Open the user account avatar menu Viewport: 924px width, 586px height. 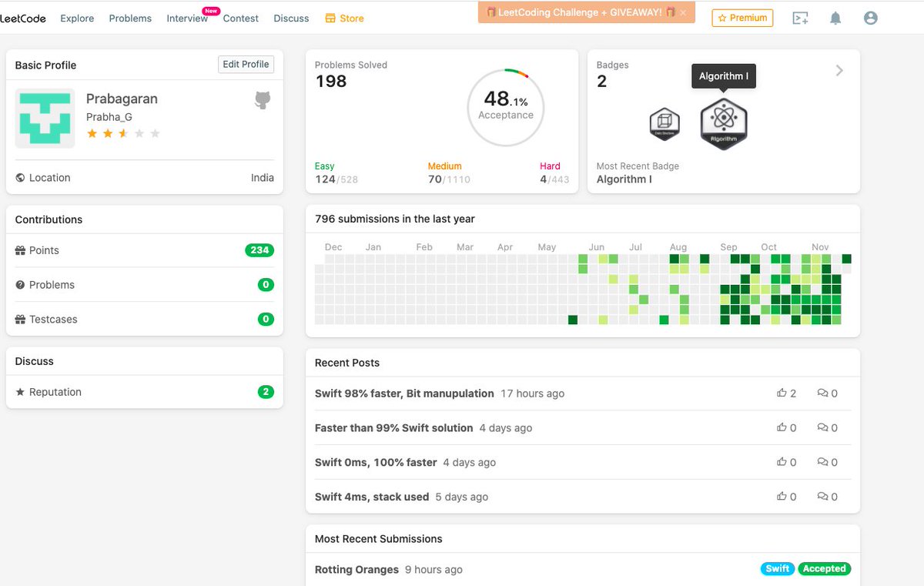pyautogui.click(x=870, y=18)
